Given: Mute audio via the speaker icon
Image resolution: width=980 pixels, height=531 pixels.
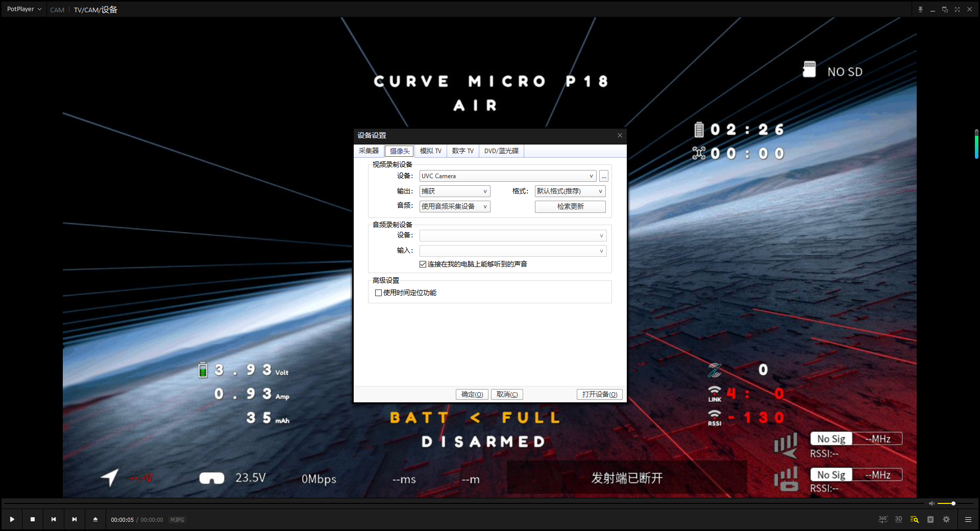Looking at the screenshot, I should click(932, 503).
